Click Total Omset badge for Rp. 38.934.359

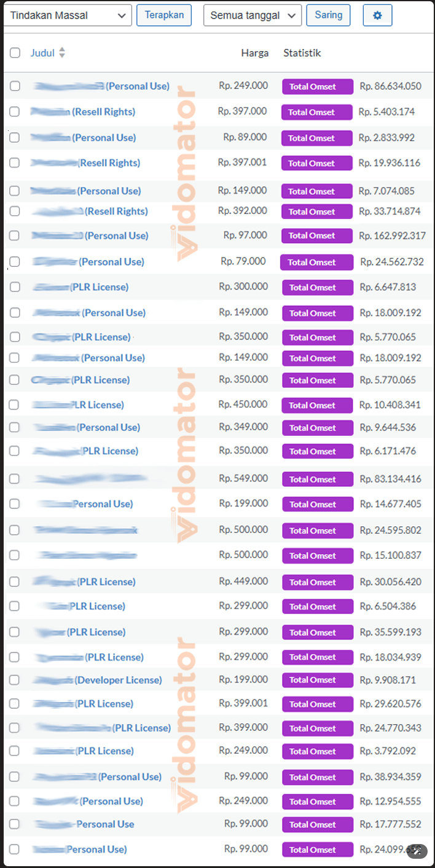click(x=318, y=777)
